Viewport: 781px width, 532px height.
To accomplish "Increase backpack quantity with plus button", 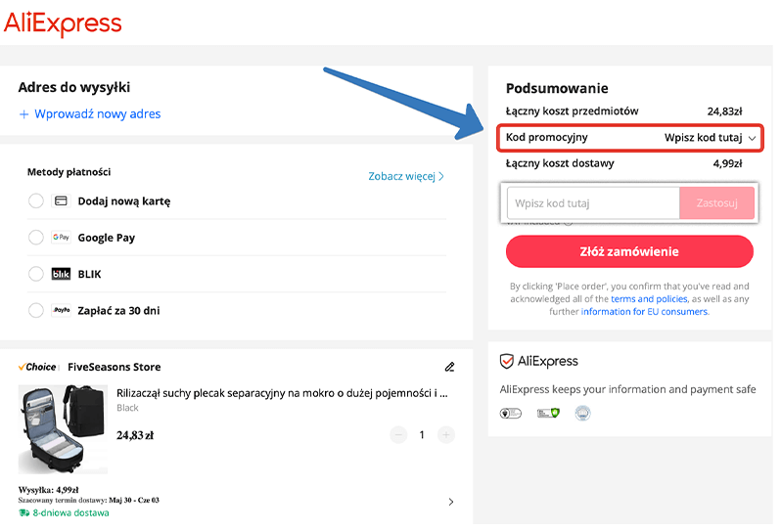I will [446, 434].
